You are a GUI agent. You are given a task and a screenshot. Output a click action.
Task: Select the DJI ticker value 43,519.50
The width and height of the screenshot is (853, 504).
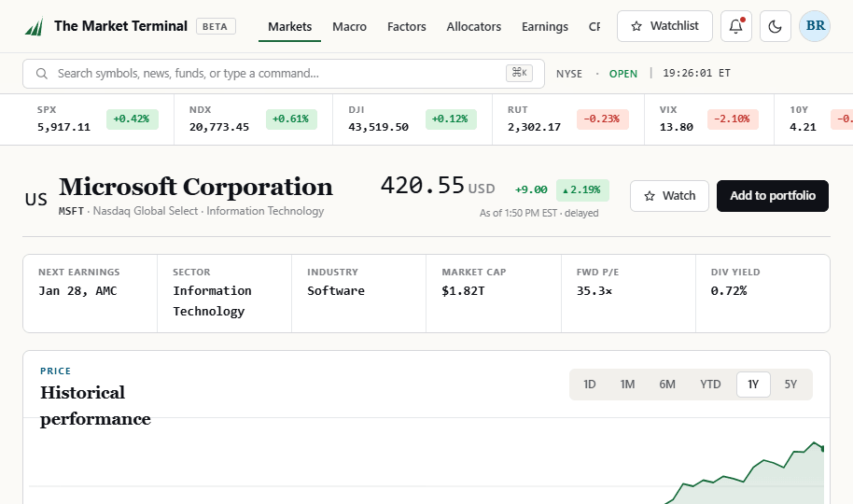point(379,127)
